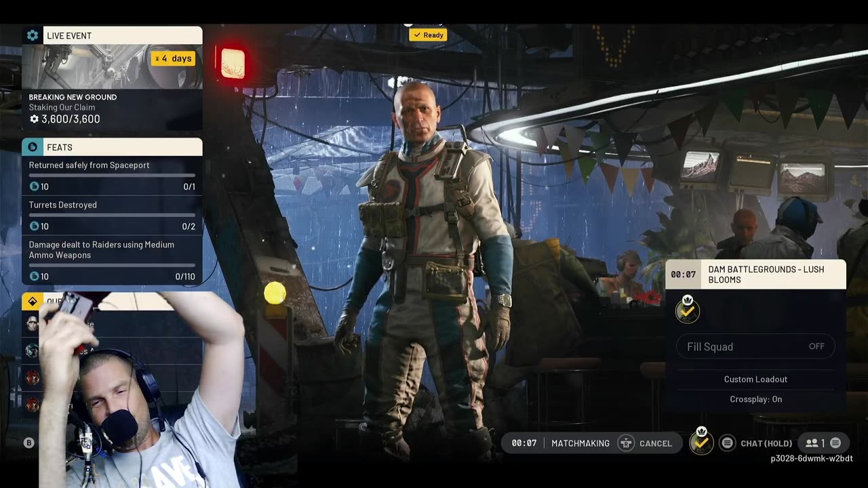Click the Matchmaking status label
The height and width of the screenshot is (488, 868).
click(580, 443)
